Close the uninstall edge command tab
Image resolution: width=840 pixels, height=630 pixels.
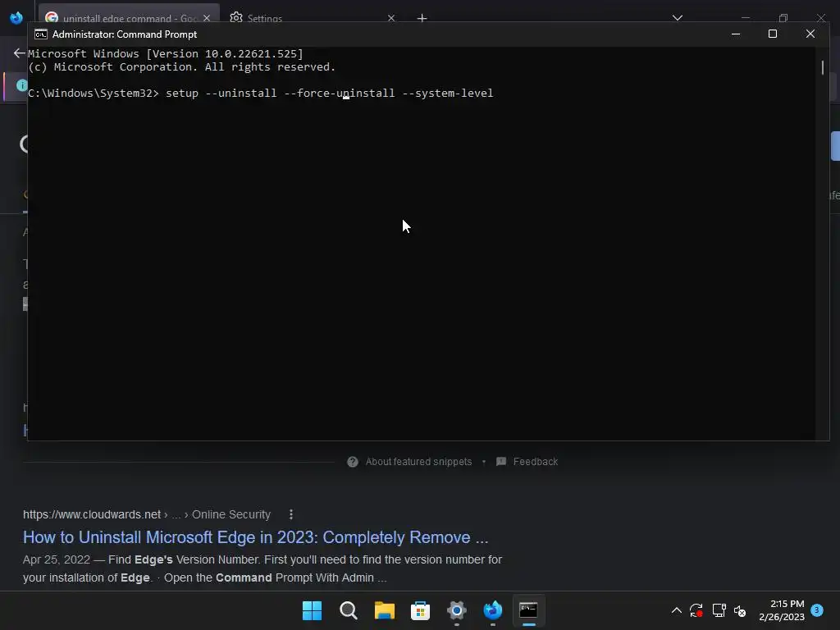pyautogui.click(x=207, y=18)
